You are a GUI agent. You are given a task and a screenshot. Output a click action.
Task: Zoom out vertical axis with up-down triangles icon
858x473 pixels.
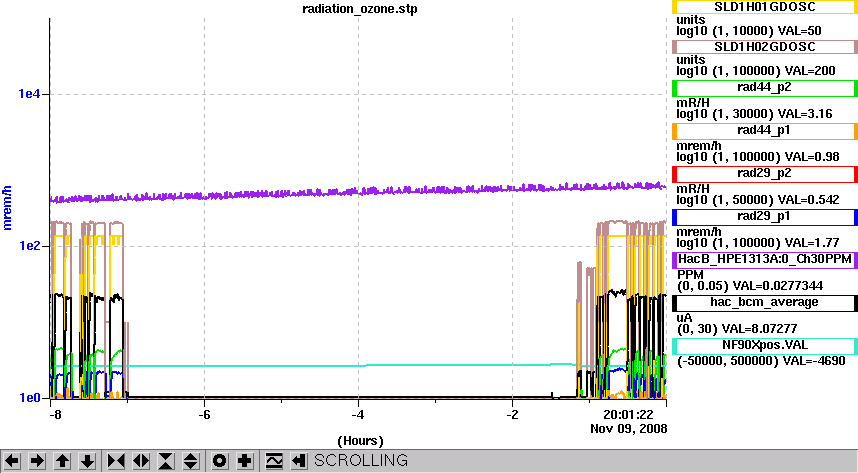click(191, 461)
